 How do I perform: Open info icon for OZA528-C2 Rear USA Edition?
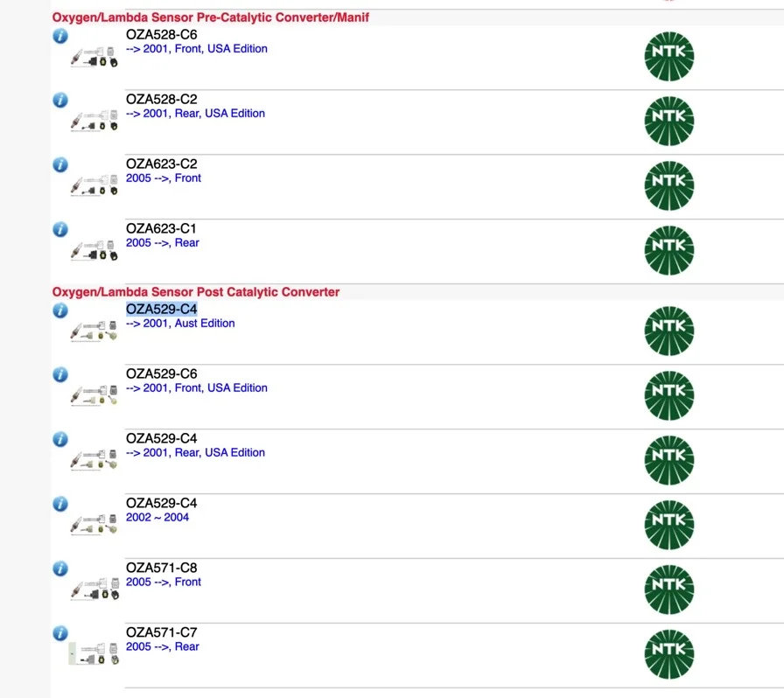click(x=60, y=100)
